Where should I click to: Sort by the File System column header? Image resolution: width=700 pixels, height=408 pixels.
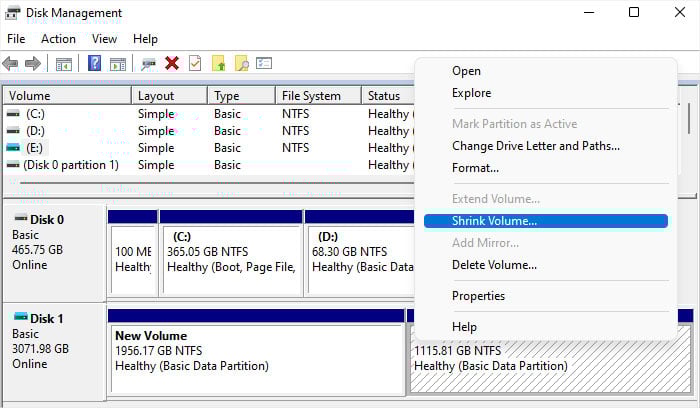point(318,96)
